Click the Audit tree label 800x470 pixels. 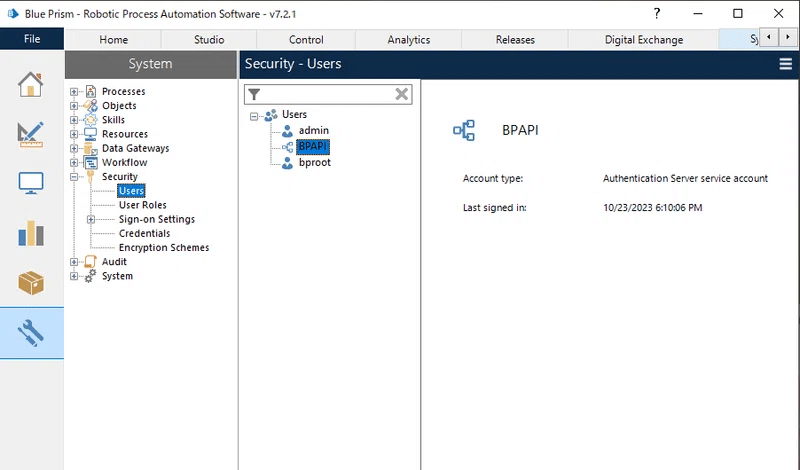click(x=114, y=262)
